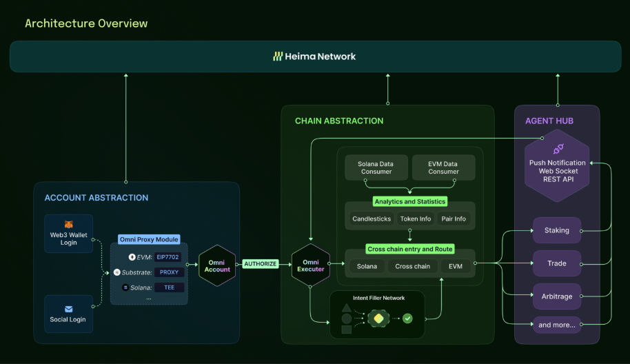The height and width of the screenshot is (364, 630).
Task: Click the Solana chain icon beside TEE
Action: point(125,287)
